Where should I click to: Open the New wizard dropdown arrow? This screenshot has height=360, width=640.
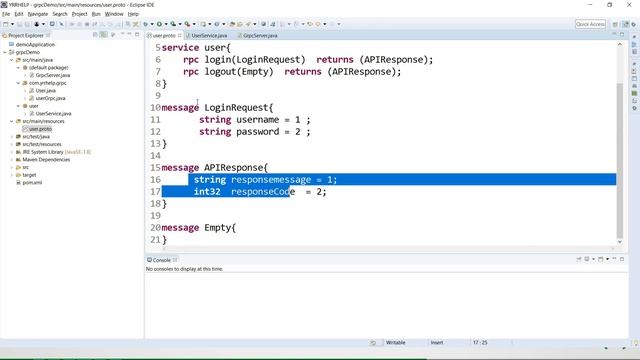pyautogui.click(x=12, y=24)
